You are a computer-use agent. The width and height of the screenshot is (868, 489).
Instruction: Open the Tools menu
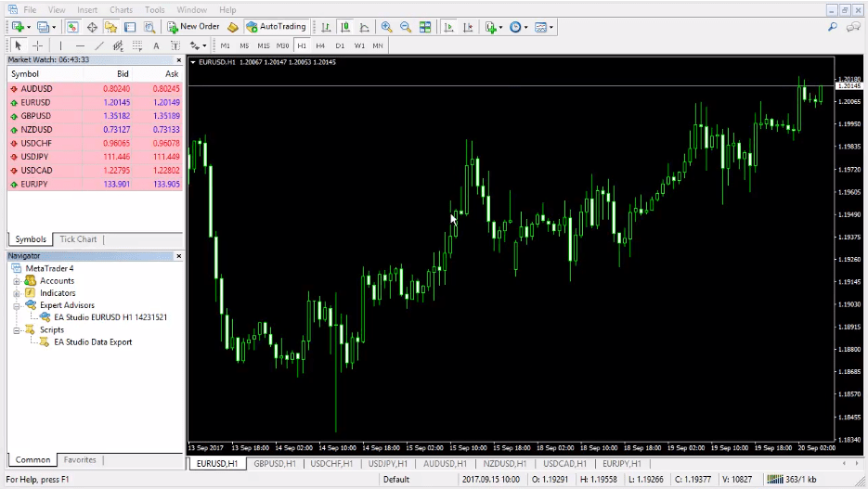154,10
